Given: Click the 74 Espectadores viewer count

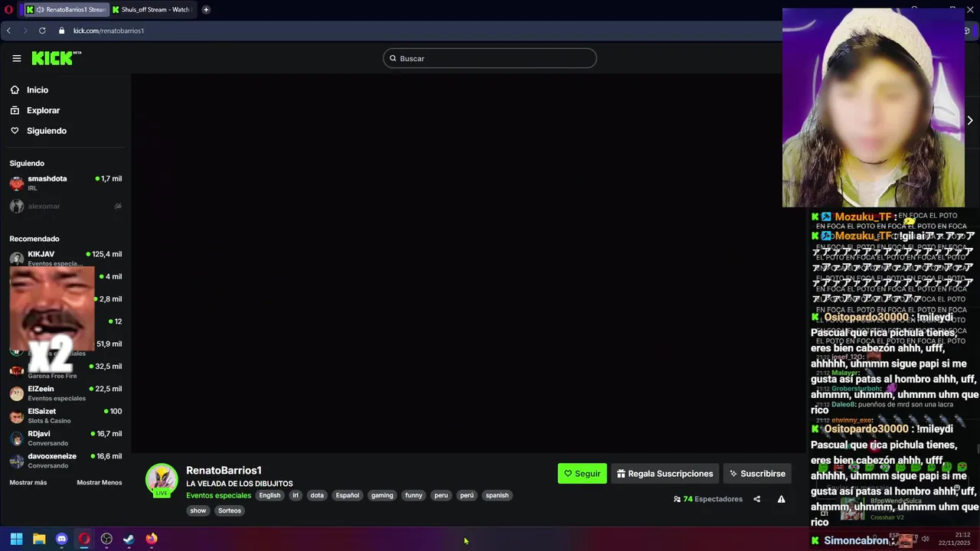Looking at the screenshot, I should coord(708,499).
